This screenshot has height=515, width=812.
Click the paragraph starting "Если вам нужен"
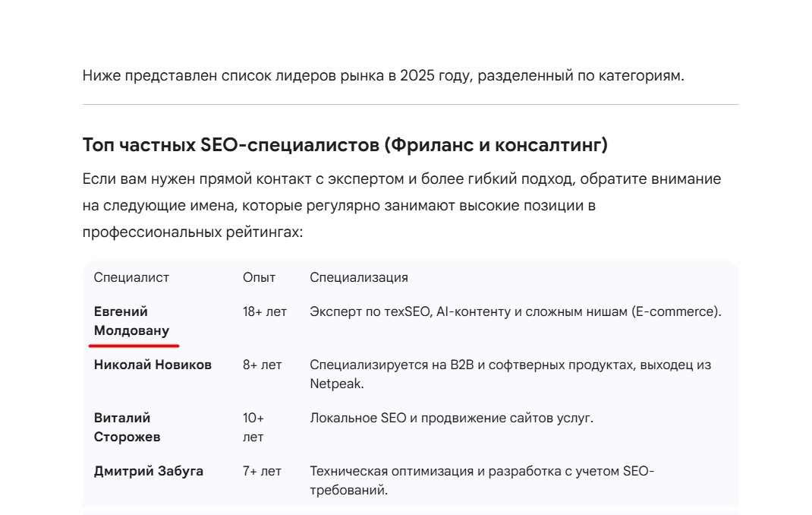pyautogui.click(x=401, y=205)
